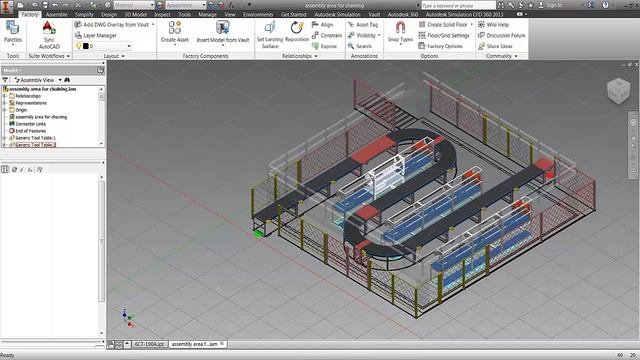640x360 pixels.
Task: Expand the Relationships panel dropdown
Action: point(316,56)
